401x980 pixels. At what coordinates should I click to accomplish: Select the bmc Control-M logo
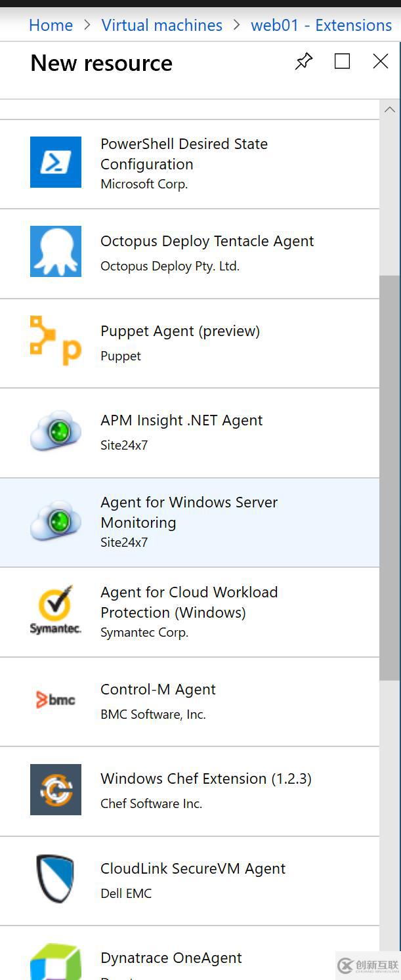[56, 700]
